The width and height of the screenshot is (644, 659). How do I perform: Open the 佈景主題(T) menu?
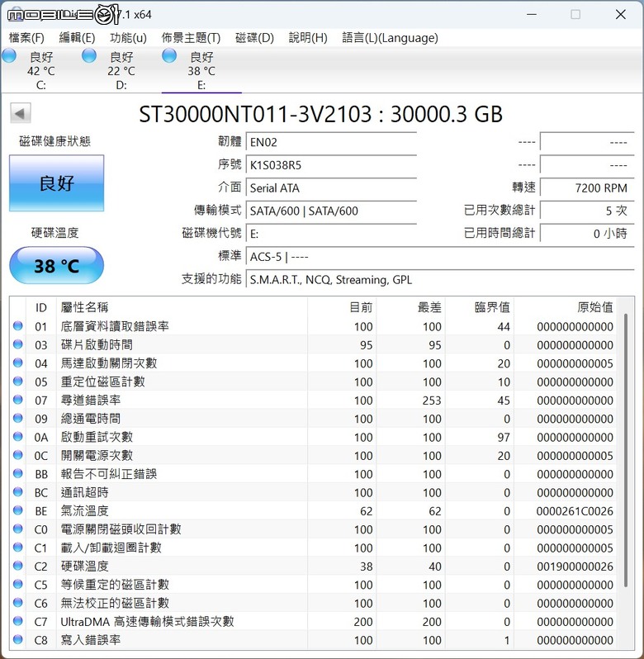(x=191, y=38)
